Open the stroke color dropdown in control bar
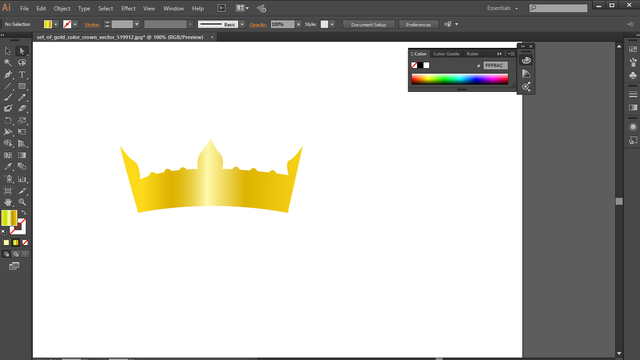 click(x=75, y=24)
